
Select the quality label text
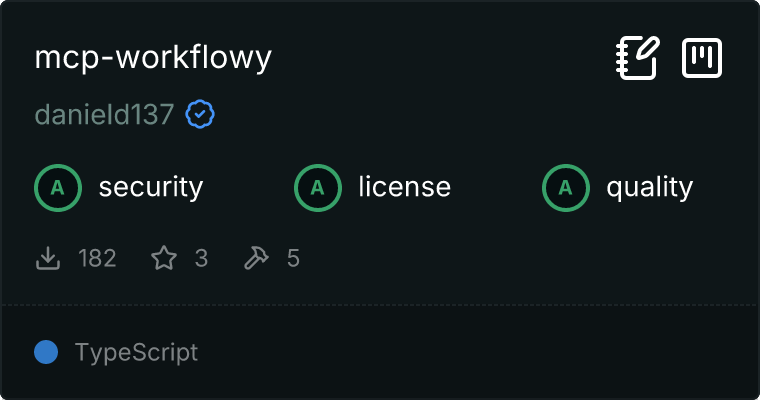click(x=650, y=187)
